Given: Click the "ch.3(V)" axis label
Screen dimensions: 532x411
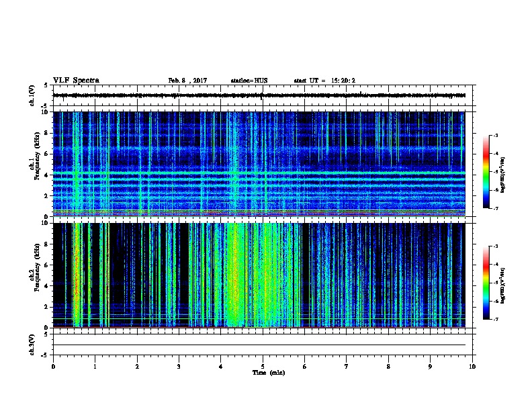Looking at the screenshot, I should [32, 345].
